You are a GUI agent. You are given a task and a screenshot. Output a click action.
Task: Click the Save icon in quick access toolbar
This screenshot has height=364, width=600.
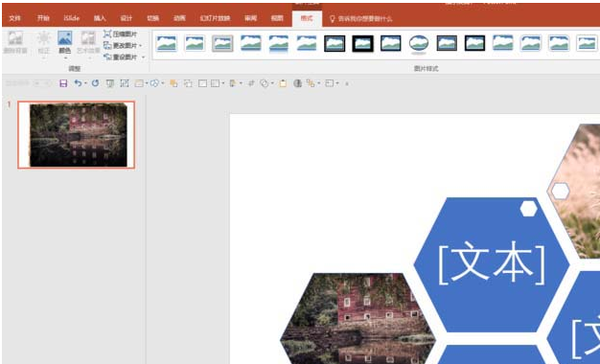click(x=63, y=83)
